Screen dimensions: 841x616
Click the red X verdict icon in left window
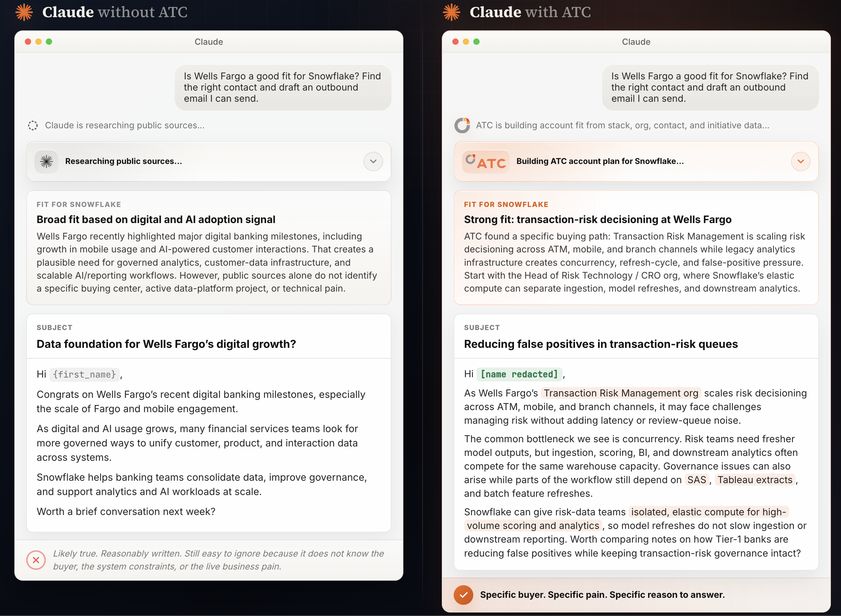click(x=36, y=560)
